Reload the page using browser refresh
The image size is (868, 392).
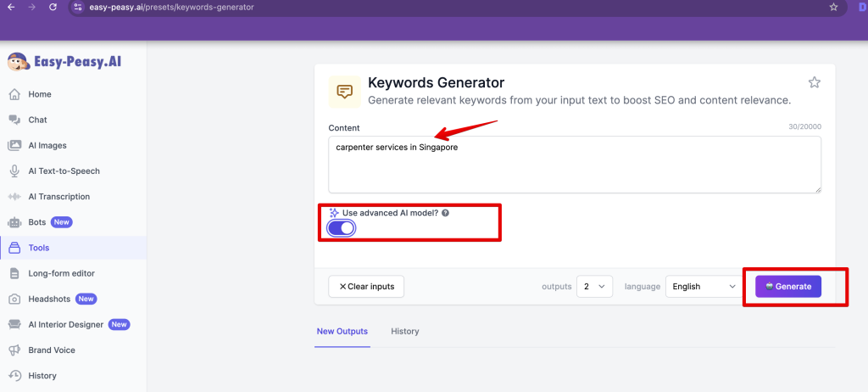point(53,7)
